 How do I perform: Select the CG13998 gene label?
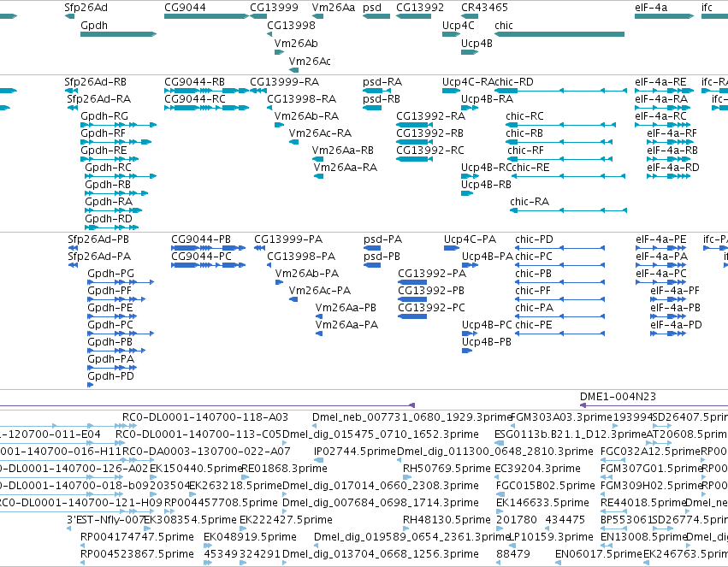click(291, 26)
